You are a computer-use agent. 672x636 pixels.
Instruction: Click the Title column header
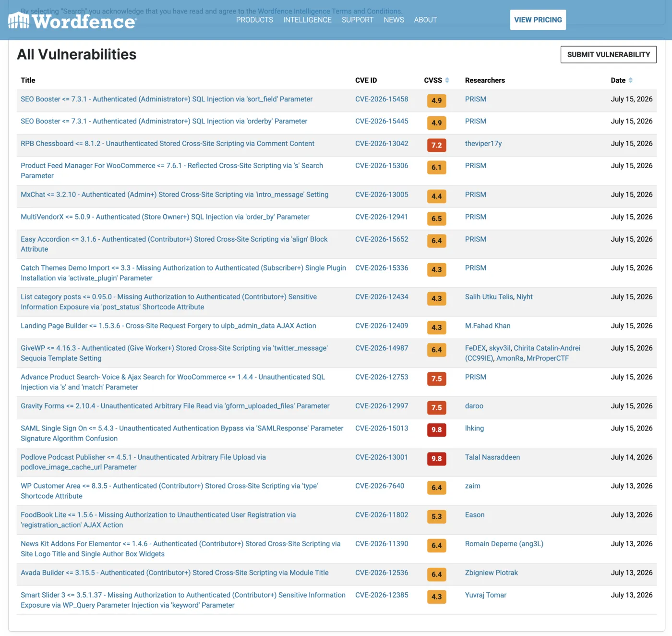pos(28,80)
